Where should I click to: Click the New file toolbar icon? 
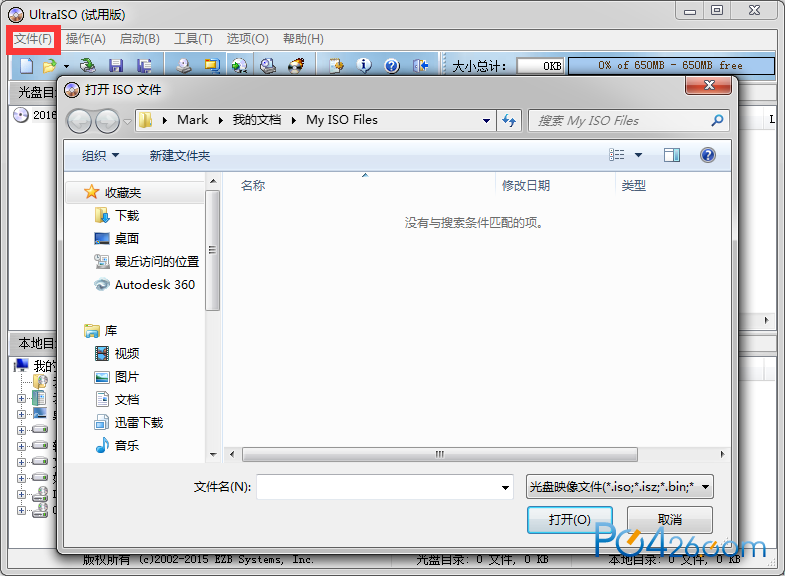tap(26, 66)
